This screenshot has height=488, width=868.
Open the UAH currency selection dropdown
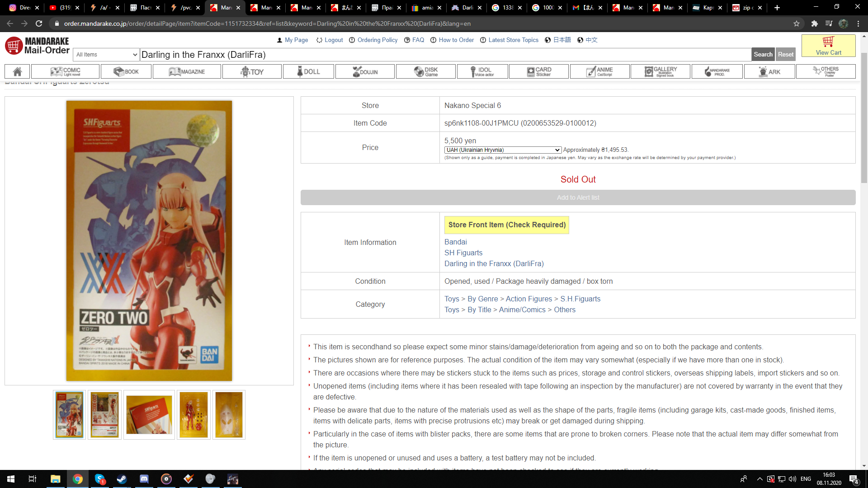pyautogui.click(x=503, y=150)
